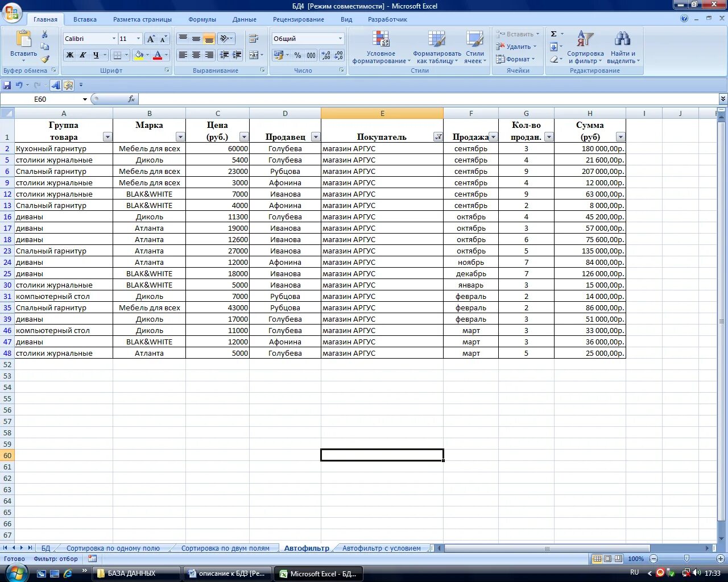Open the Office button menu
Screen dimensions: 728x582
(x=12, y=13)
